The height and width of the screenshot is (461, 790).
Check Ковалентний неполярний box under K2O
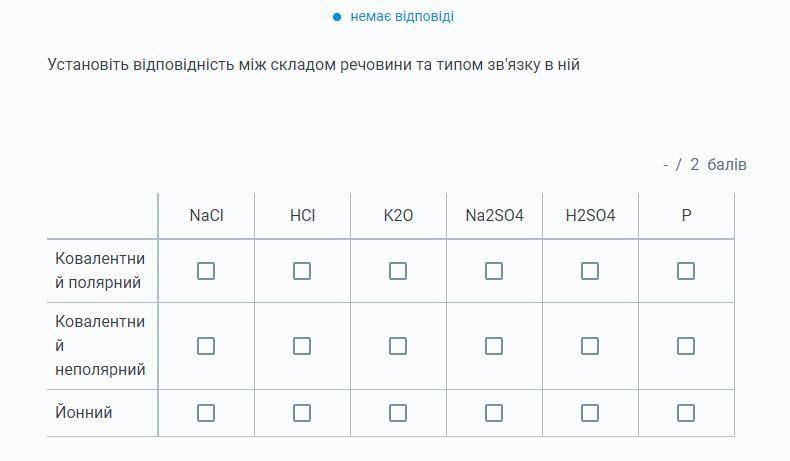click(398, 346)
